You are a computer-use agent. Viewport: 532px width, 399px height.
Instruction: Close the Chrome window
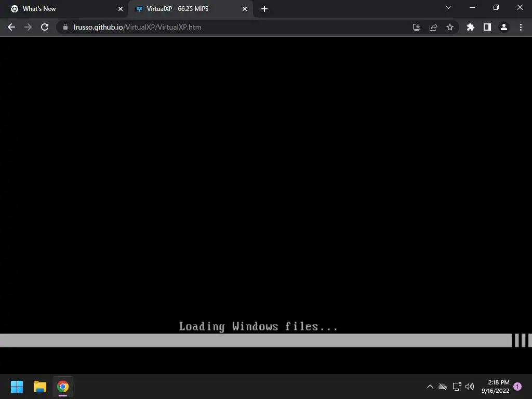tap(520, 7)
